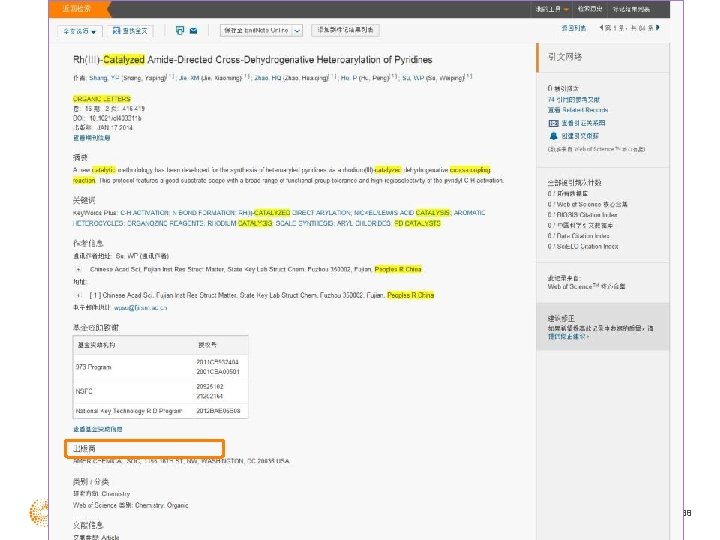Click the 0 / Data Citation Index count
The height and width of the screenshot is (540, 720).
pyautogui.click(x=579, y=236)
